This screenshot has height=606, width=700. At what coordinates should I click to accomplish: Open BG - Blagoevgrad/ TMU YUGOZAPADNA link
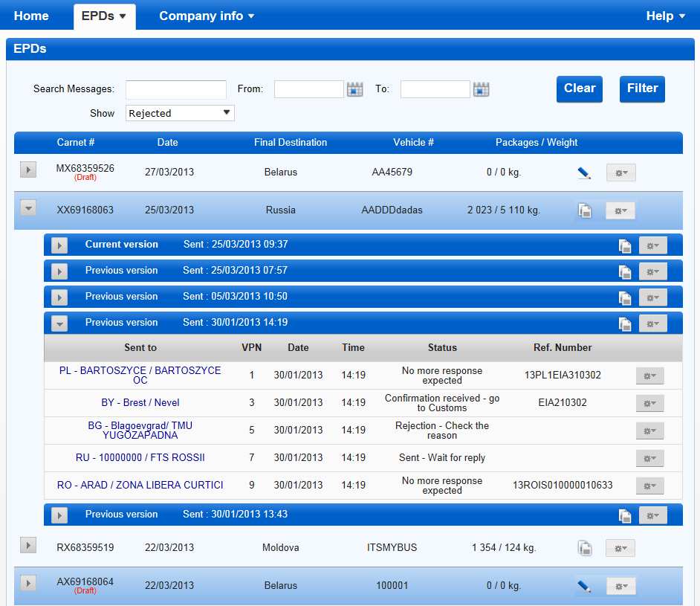pyautogui.click(x=140, y=430)
